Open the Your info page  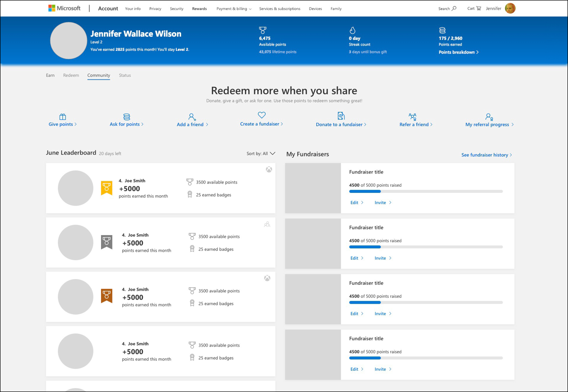click(133, 9)
